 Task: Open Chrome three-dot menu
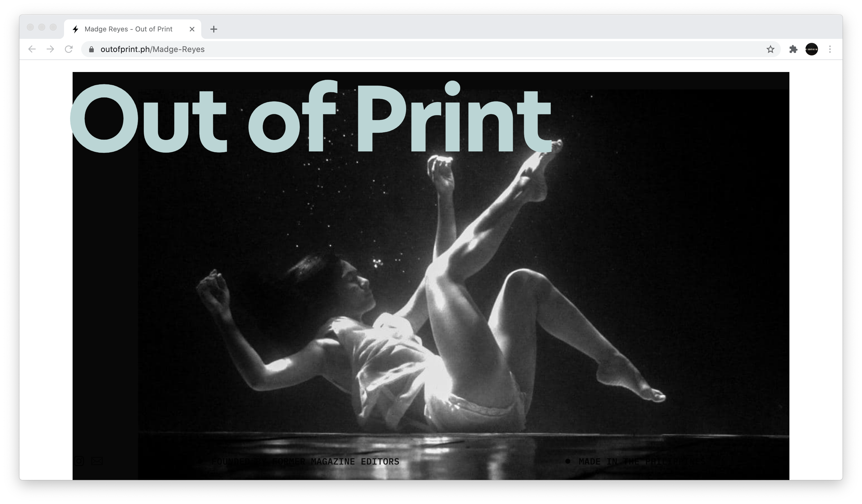click(x=830, y=49)
